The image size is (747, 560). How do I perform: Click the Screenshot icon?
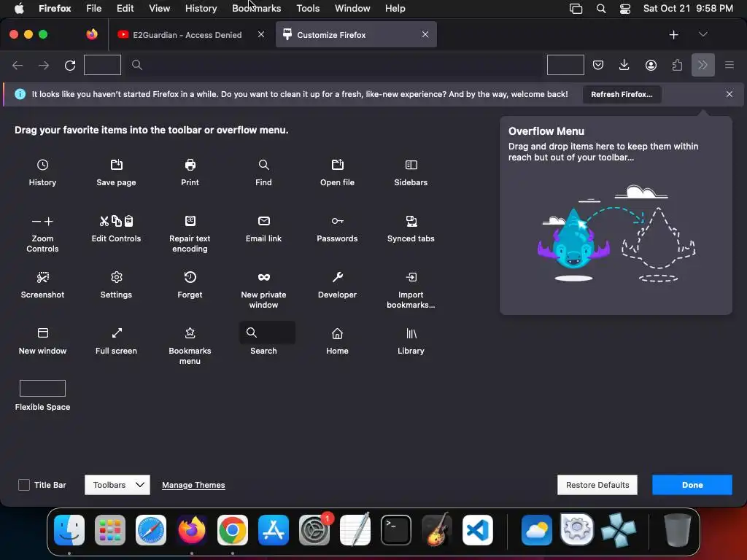pyautogui.click(x=43, y=277)
